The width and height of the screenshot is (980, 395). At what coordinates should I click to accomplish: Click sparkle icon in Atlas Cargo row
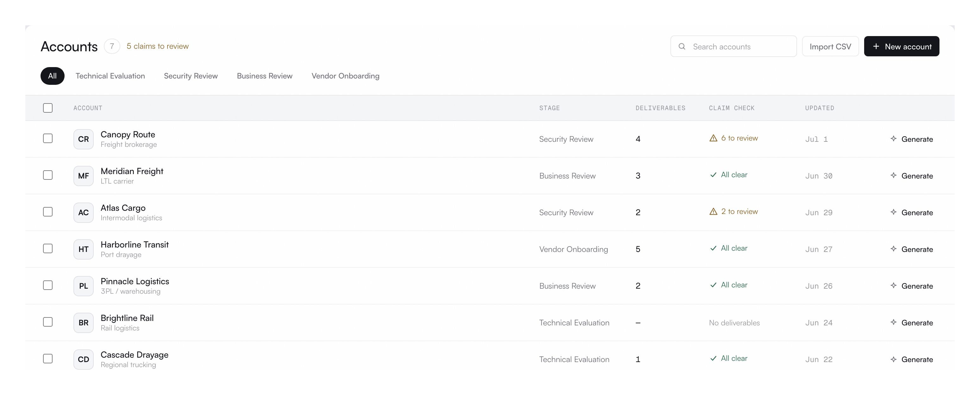click(893, 212)
